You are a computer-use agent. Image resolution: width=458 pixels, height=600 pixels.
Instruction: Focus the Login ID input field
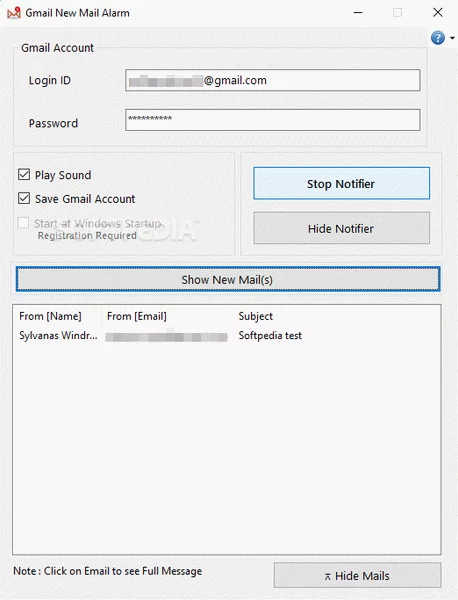point(272,80)
